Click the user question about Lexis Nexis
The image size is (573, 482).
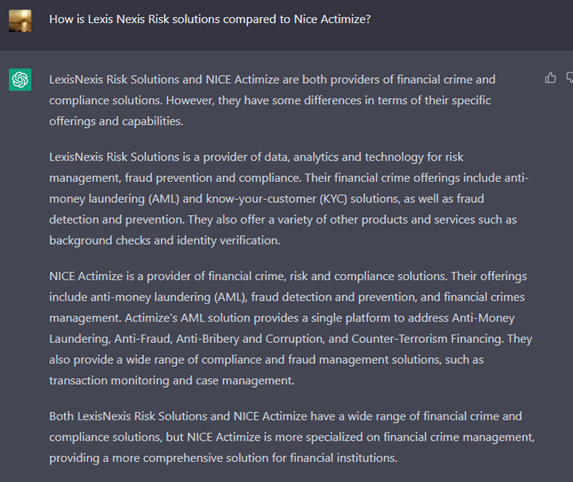pyautogui.click(x=210, y=19)
